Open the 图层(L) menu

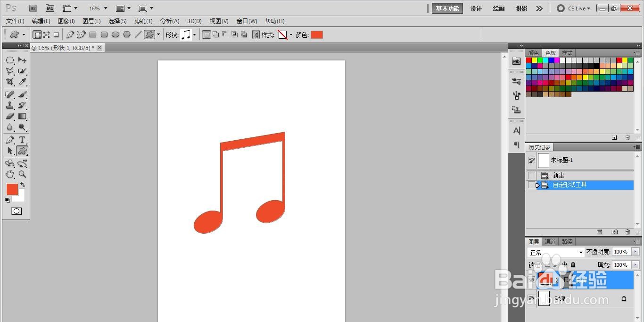pos(91,21)
